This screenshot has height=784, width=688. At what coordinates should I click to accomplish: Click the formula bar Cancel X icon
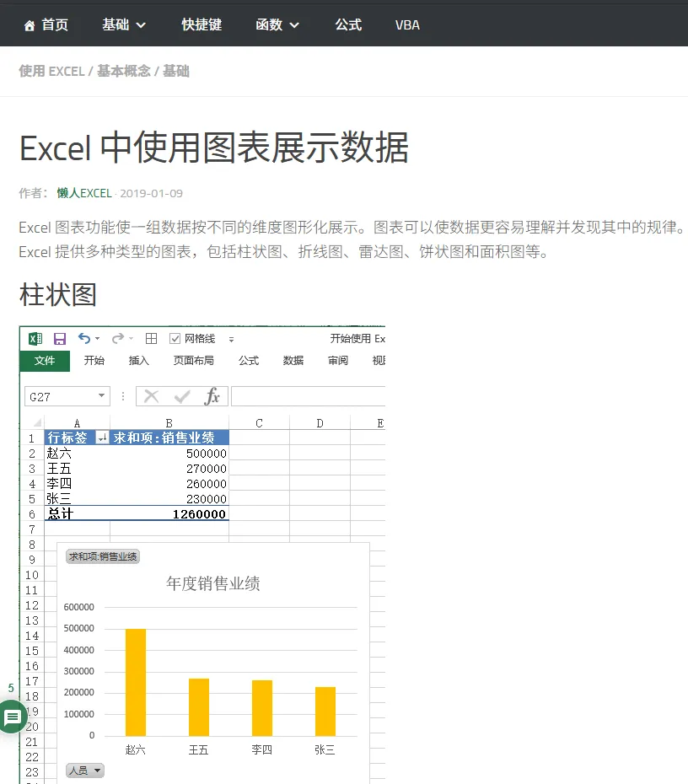[x=151, y=396]
